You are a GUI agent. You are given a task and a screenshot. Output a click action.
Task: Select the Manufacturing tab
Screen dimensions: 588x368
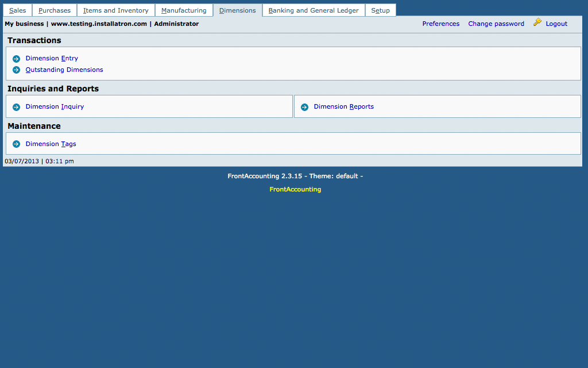(x=184, y=10)
